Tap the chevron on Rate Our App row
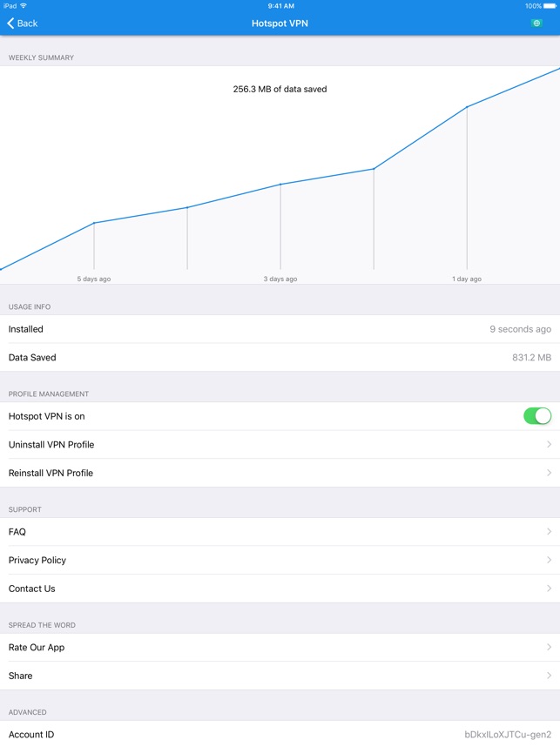560x747 pixels. pos(549,647)
